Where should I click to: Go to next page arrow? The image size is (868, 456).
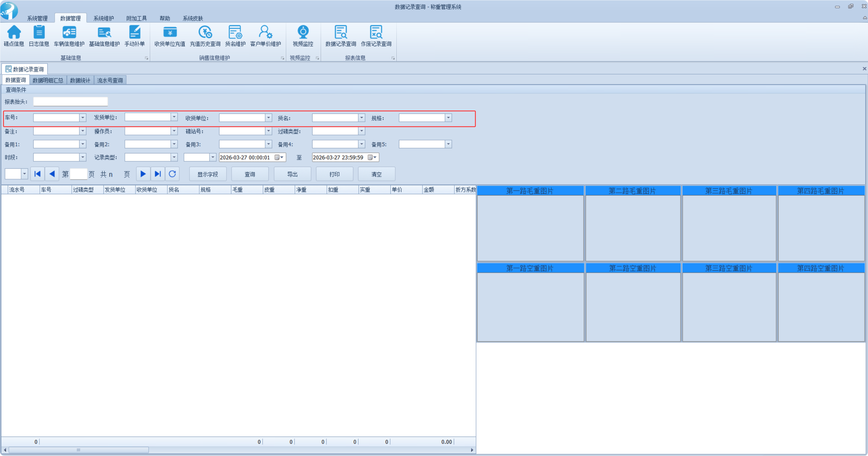(x=143, y=174)
